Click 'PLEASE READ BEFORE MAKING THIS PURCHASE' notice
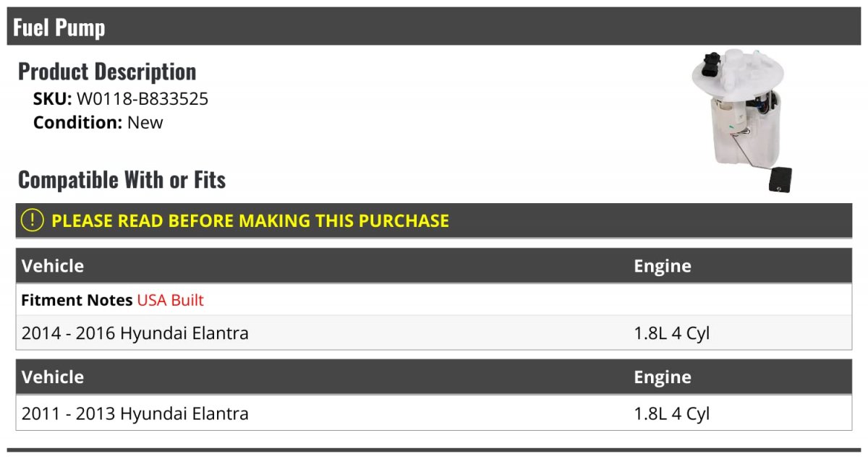Image resolution: width=868 pixels, height=459 pixels. point(250,220)
